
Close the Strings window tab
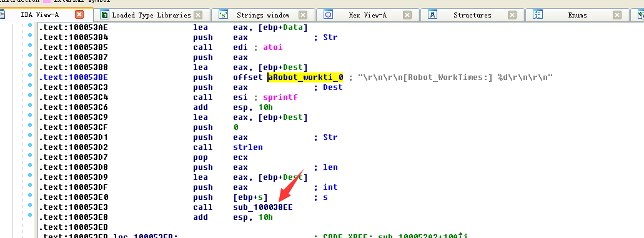pyautogui.click(x=303, y=15)
